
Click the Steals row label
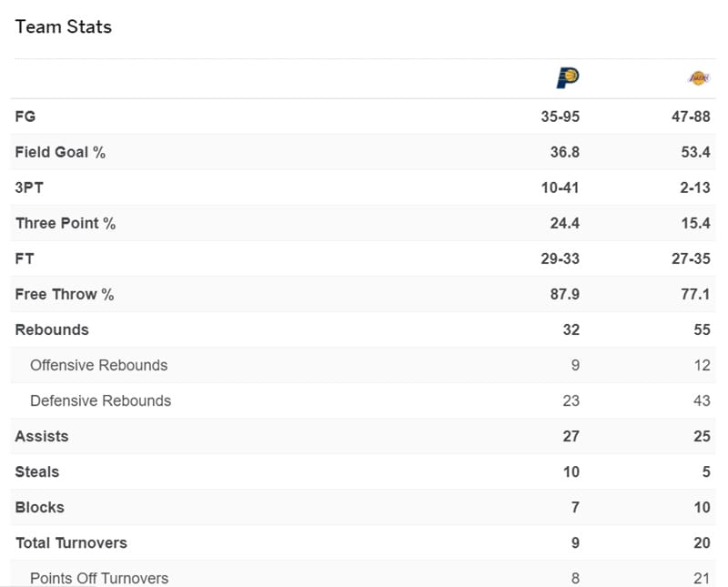[37, 471]
